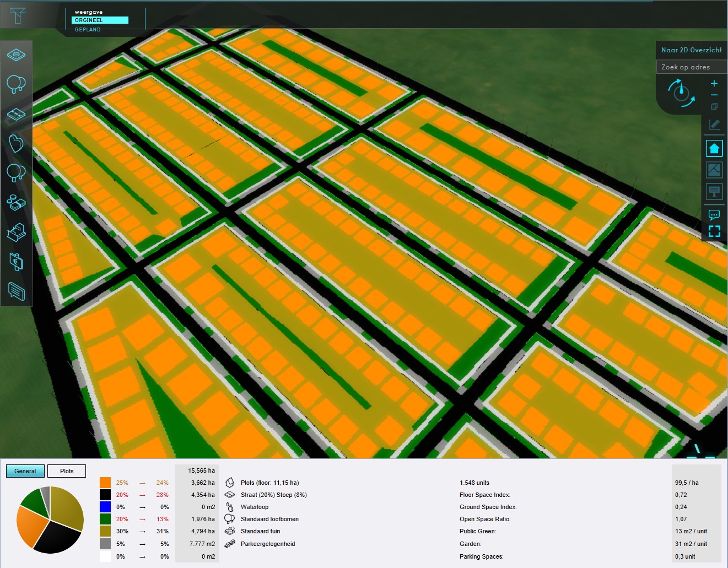
Task: Switch view to GEPLAND
Action: tap(88, 30)
